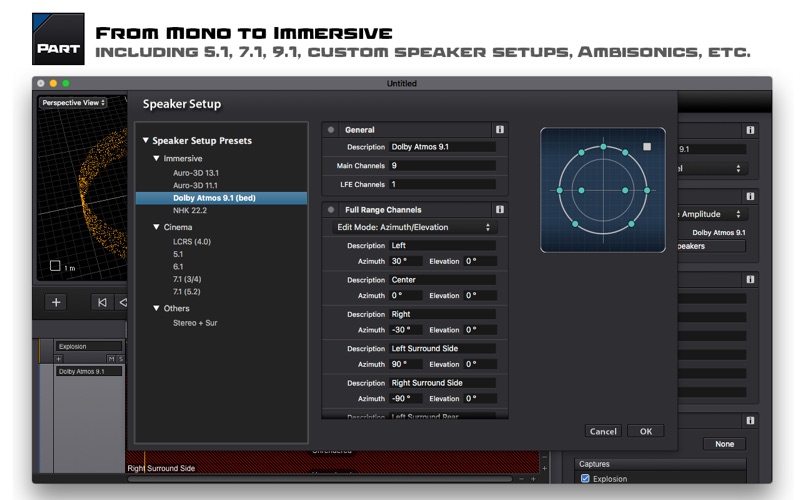This screenshot has height=500, width=800.
Task: Select the NHK 22.2 preset
Action: tap(190, 211)
